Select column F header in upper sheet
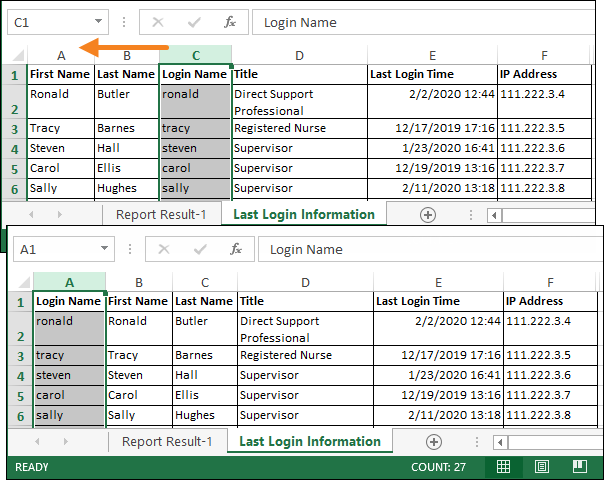 (544, 55)
